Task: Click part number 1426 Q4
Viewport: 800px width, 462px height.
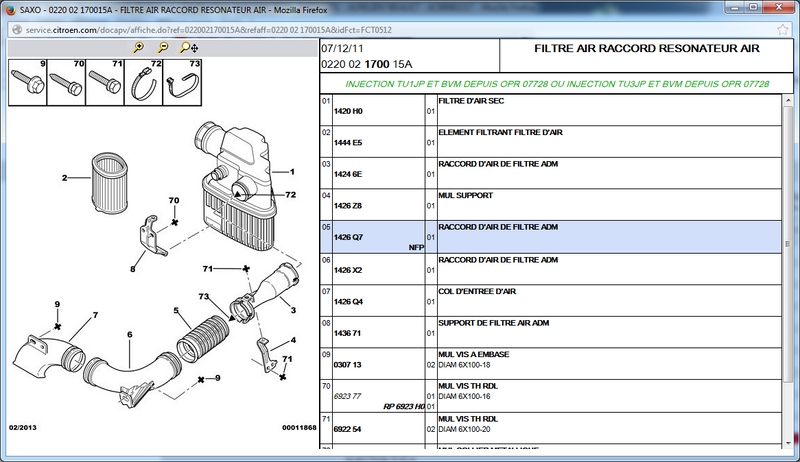Action: pyautogui.click(x=348, y=301)
